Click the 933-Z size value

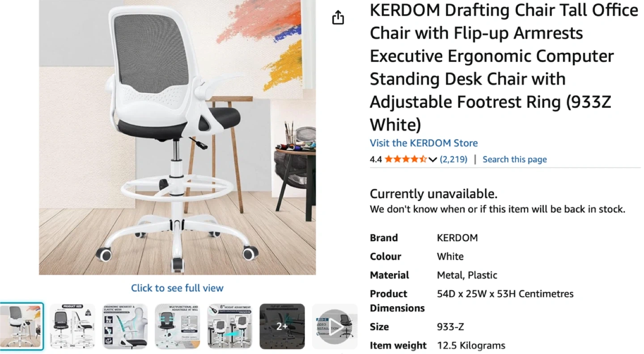point(450,327)
